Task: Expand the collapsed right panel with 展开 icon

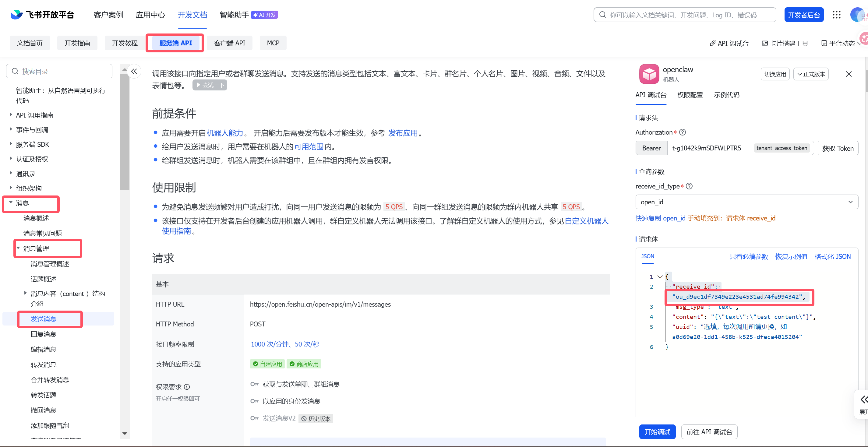Action: [x=863, y=403]
